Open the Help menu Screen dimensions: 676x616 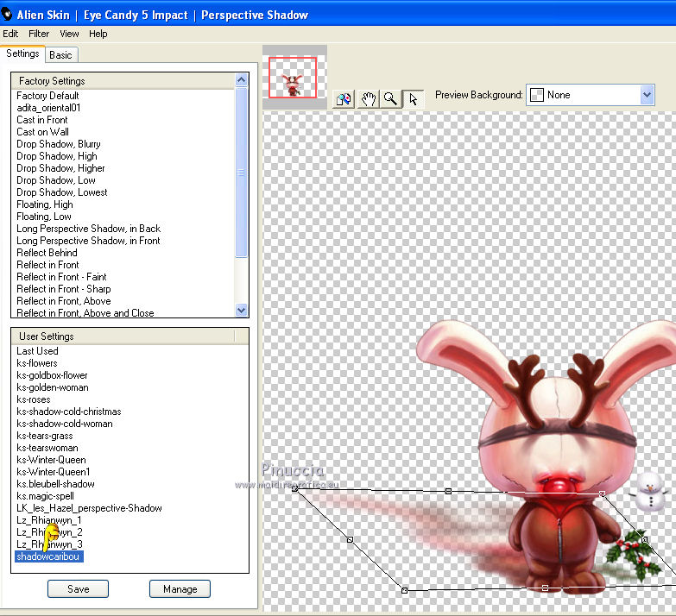98,34
